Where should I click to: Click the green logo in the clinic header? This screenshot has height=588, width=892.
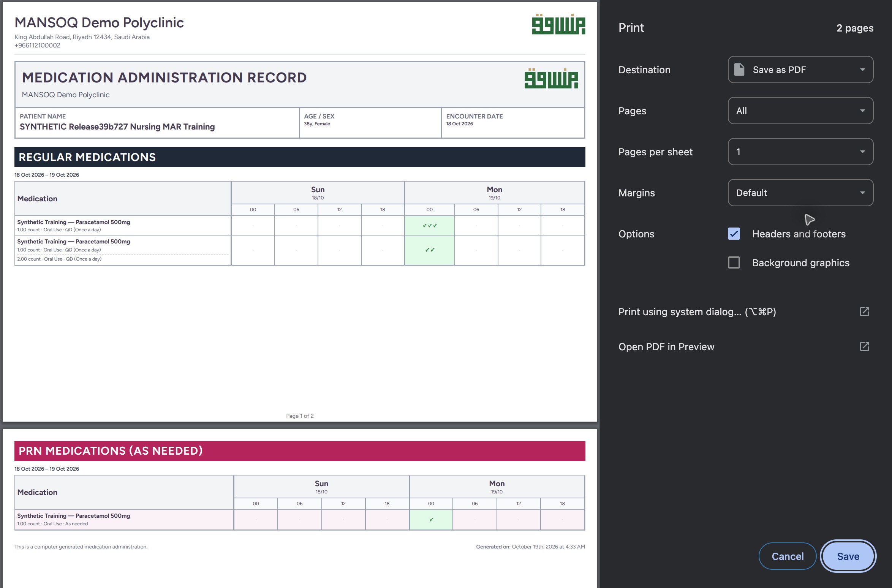[x=558, y=24]
